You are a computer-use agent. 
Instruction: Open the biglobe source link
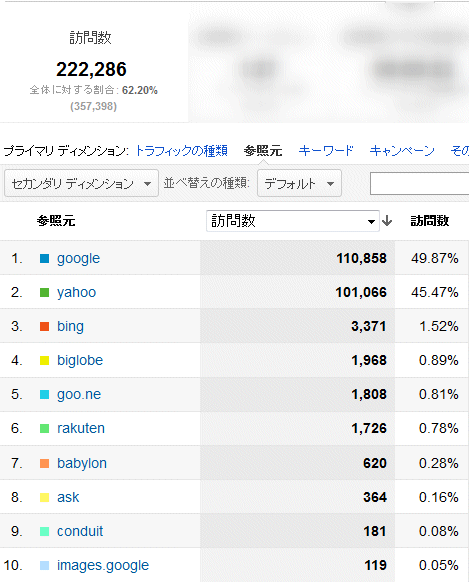(x=80, y=360)
